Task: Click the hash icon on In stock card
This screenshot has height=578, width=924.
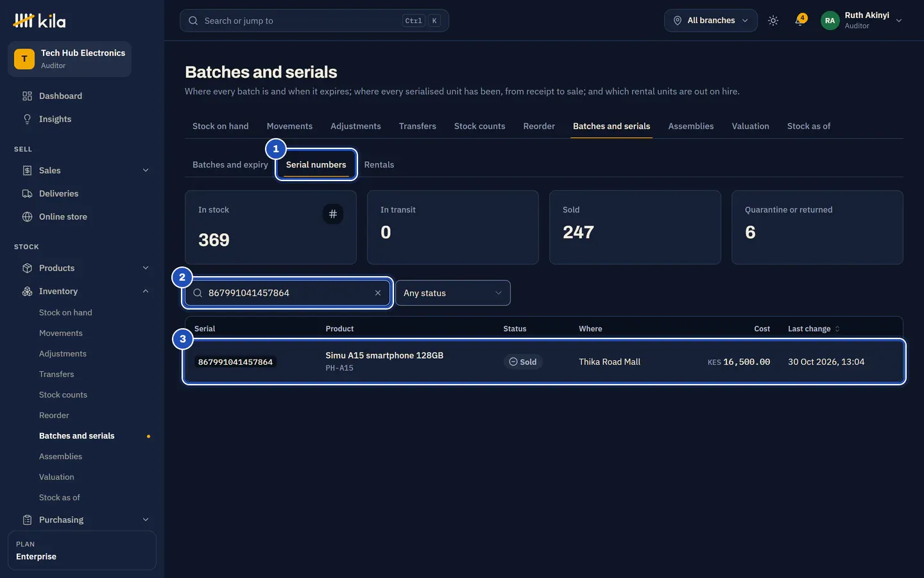Action: click(332, 214)
